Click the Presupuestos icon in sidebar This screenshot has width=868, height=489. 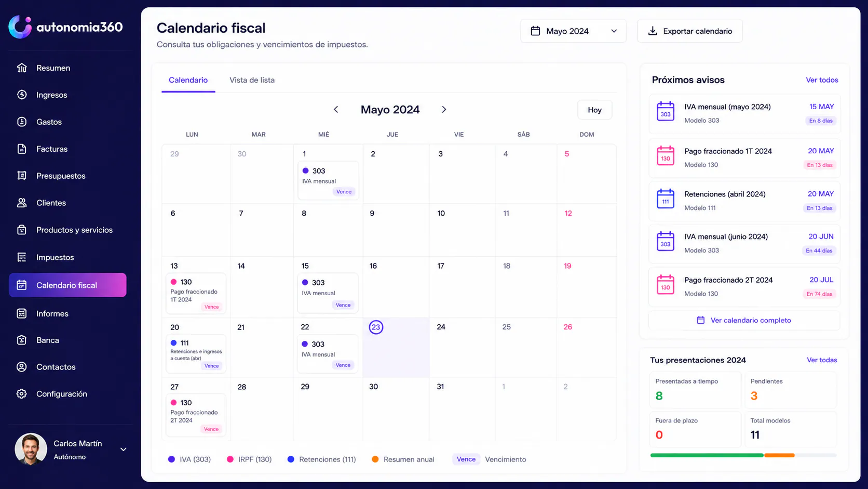tap(22, 176)
